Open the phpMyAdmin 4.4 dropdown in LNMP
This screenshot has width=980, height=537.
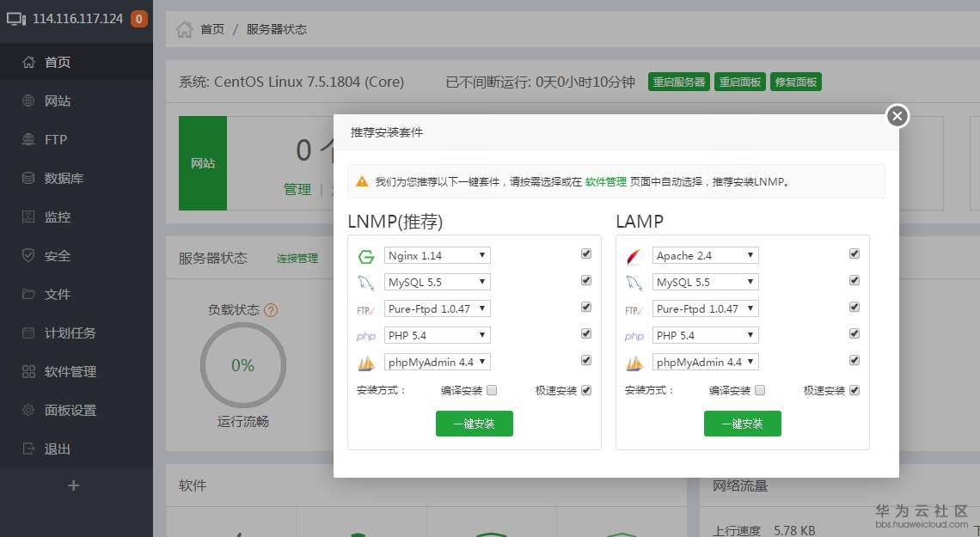(x=437, y=363)
